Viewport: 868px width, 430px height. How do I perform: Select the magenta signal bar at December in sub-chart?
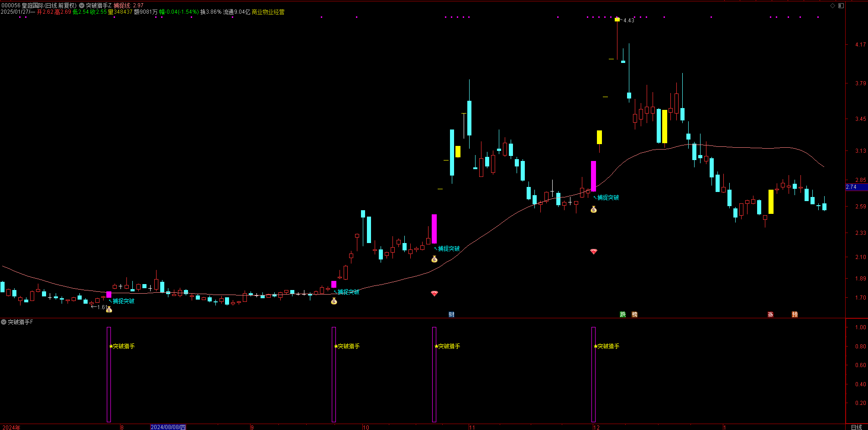594,374
